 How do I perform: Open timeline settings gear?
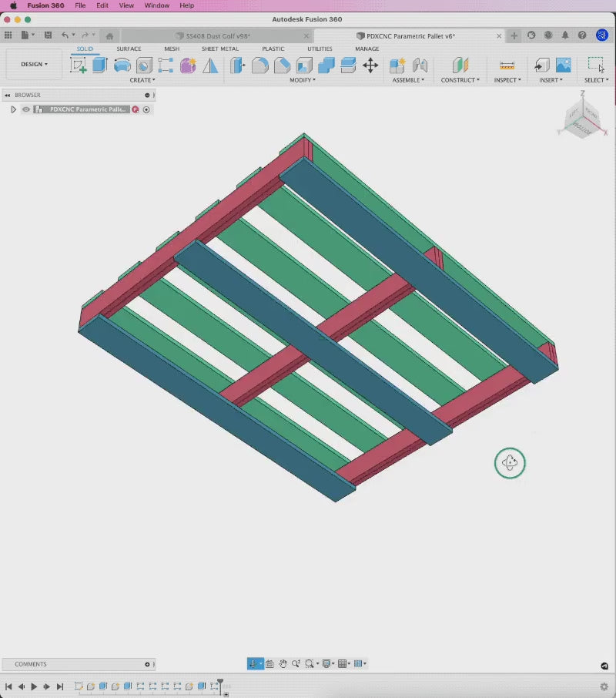point(604,686)
